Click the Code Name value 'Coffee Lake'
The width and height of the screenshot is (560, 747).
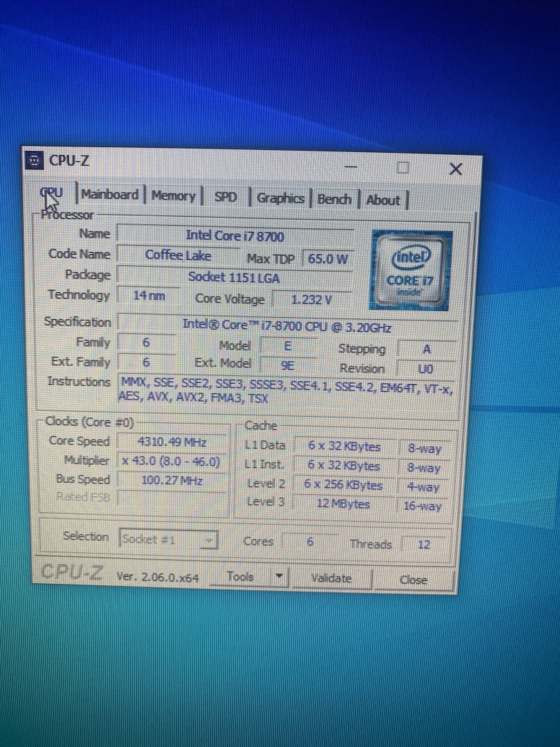[x=178, y=256]
